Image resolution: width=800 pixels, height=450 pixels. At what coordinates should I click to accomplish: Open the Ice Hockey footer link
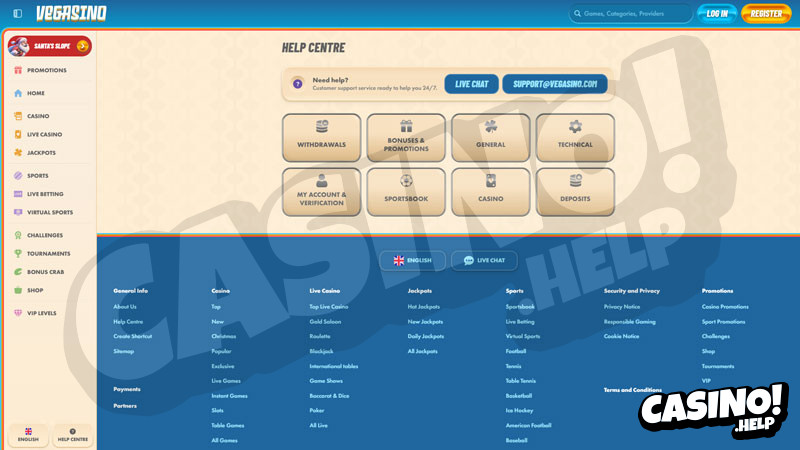(x=519, y=411)
